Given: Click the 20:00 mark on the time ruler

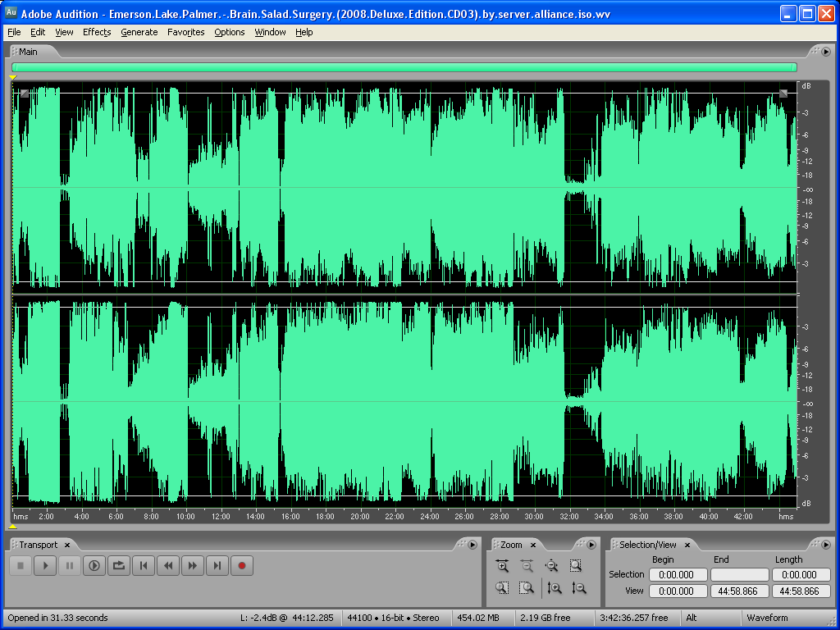Looking at the screenshot, I should [359, 517].
